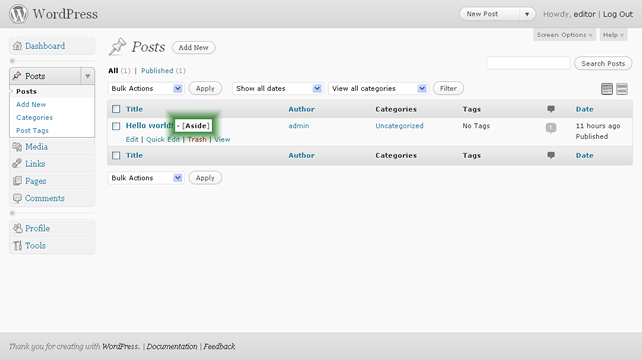
Task: Click the Posts pushpin sidebar icon
Action: click(x=17, y=76)
